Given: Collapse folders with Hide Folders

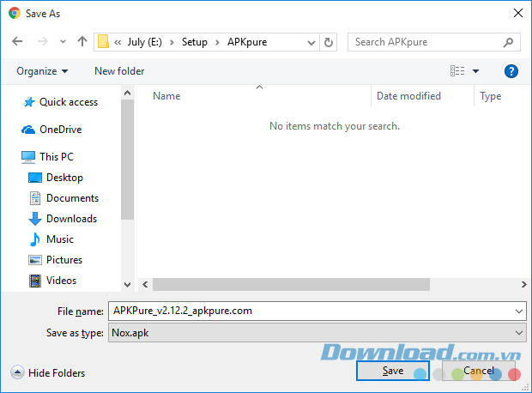Looking at the screenshot, I should [47, 372].
